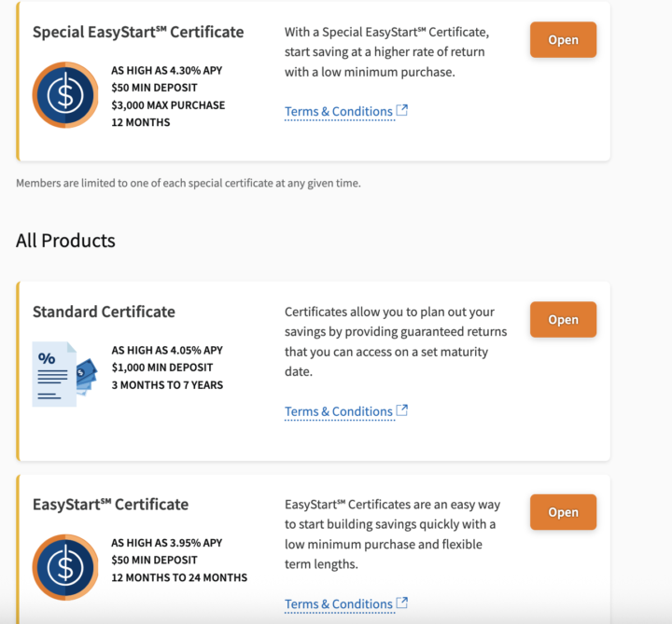Viewport: 672px width, 624px height.
Task: Click '$50 MIN DEPOSIT' in Special EasyStart card
Action: pyautogui.click(x=154, y=88)
